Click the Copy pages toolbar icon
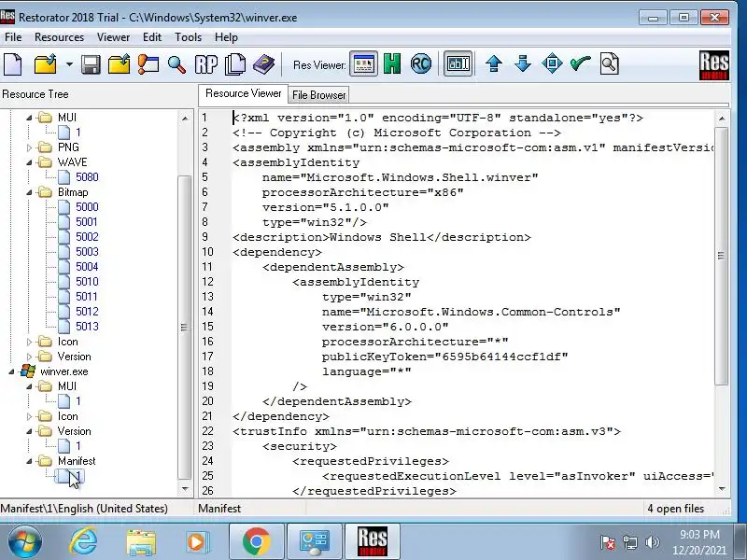Image resolution: width=747 pixels, height=560 pixels. pos(235,63)
